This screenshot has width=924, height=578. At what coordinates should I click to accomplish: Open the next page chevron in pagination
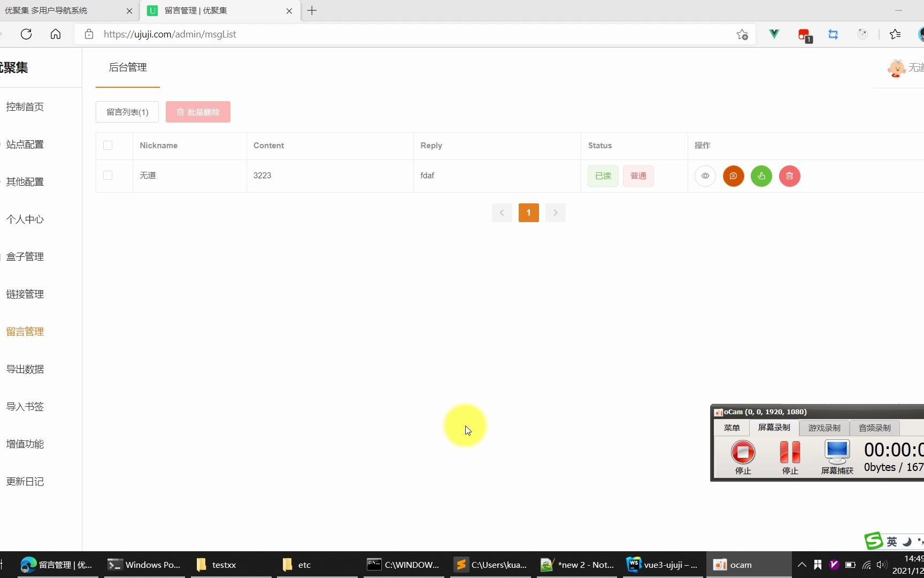555,212
